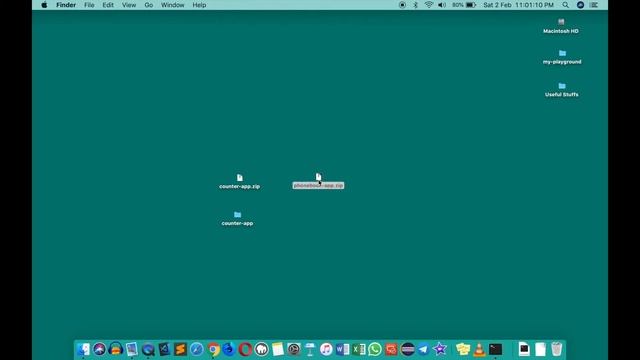Launch Sublime Text from the Dock
640x360 pixels.
pos(180,349)
